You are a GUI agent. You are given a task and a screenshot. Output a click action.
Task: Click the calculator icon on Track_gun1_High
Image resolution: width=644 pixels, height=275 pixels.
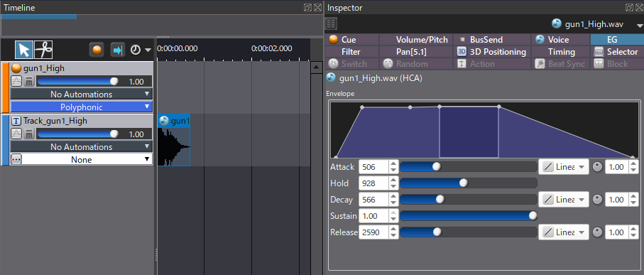click(x=28, y=134)
